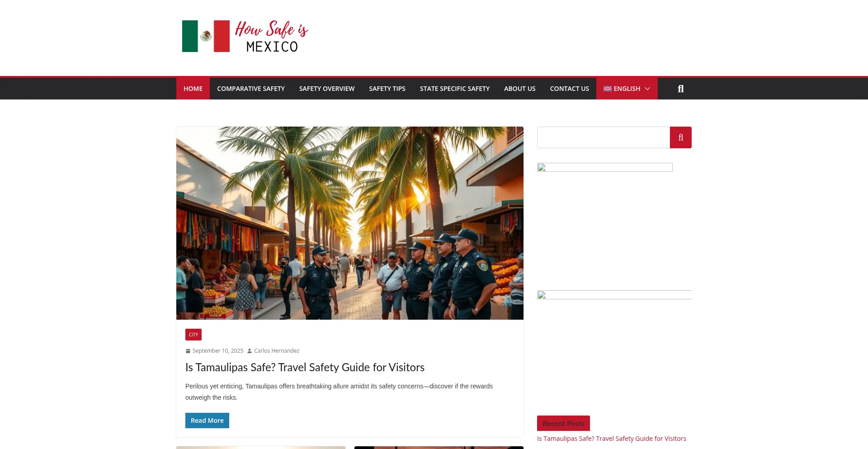Image resolution: width=868 pixels, height=449 pixels.
Task: Go to Safety Overview page
Action: (x=327, y=89)
